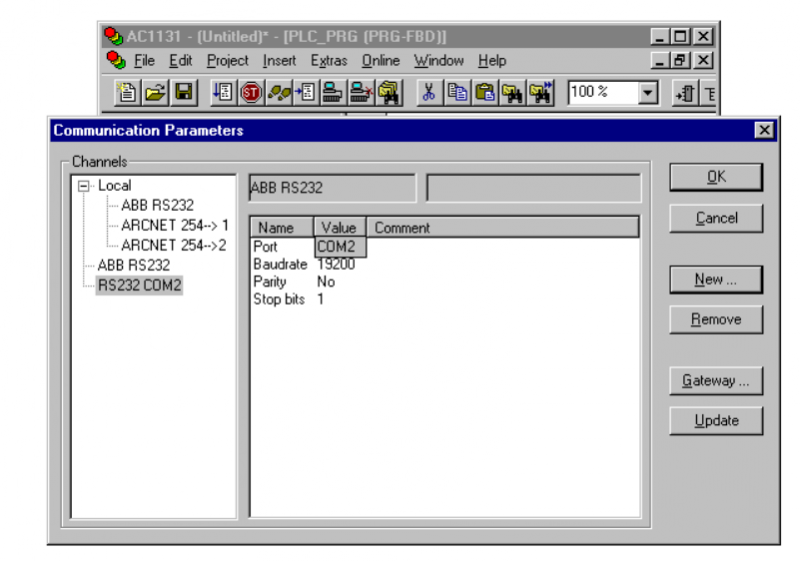Click the New ... button
Screen dimensions: 800x561
(716, 280)
